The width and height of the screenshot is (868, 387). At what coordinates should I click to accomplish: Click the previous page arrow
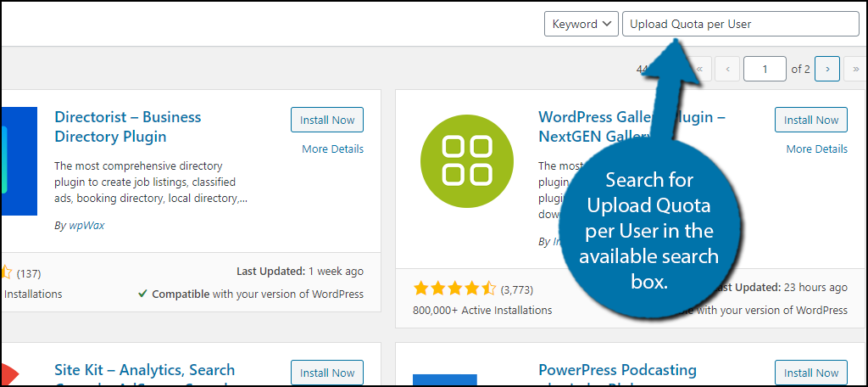(727, 69)
